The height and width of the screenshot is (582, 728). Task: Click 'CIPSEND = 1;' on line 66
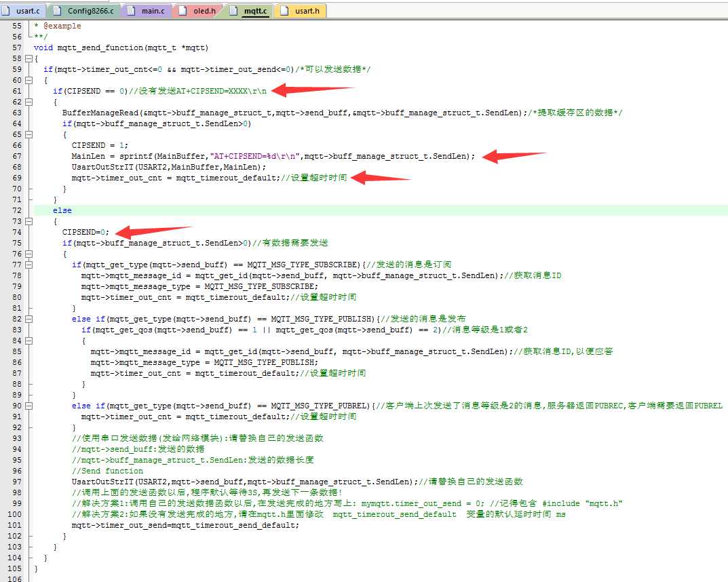[100, 145]
